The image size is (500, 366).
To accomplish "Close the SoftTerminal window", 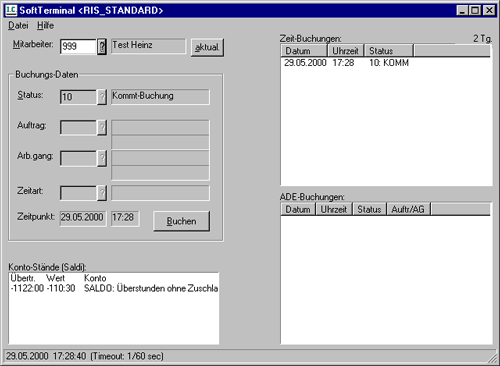I will coord(489,10).
